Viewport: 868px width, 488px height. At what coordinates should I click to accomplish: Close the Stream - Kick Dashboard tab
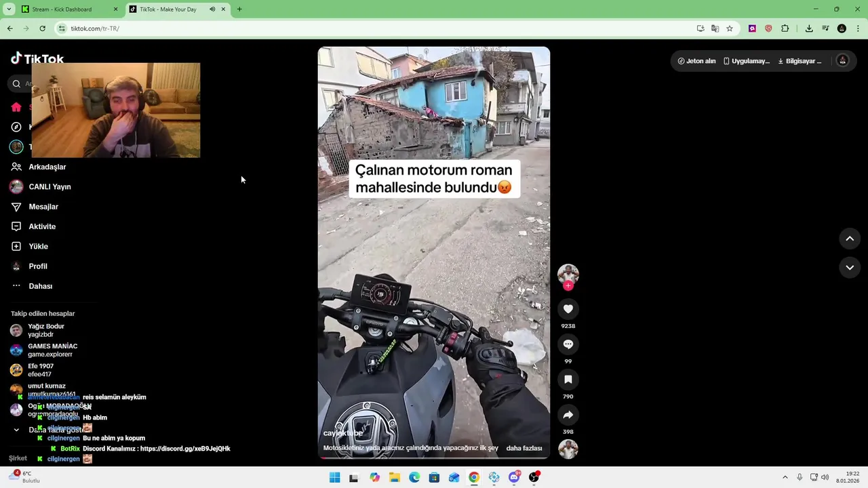pos(115,9)
